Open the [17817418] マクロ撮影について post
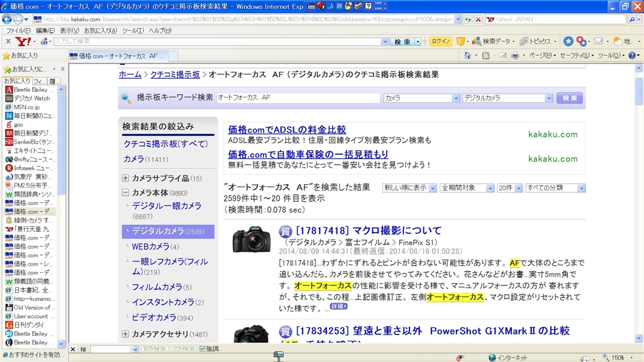The width and height of the screenshot is (644, 362). 369,231
